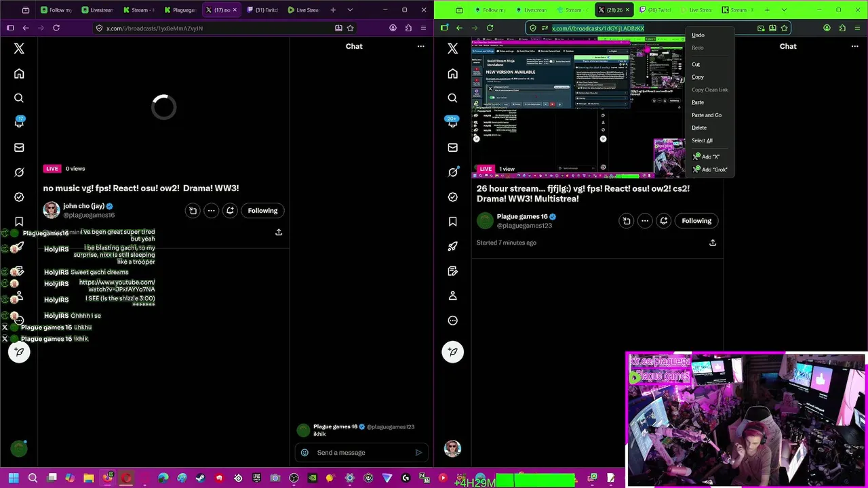
Task: Open @plaguegames16 handle under john cho
Action: tap(89, 216)
